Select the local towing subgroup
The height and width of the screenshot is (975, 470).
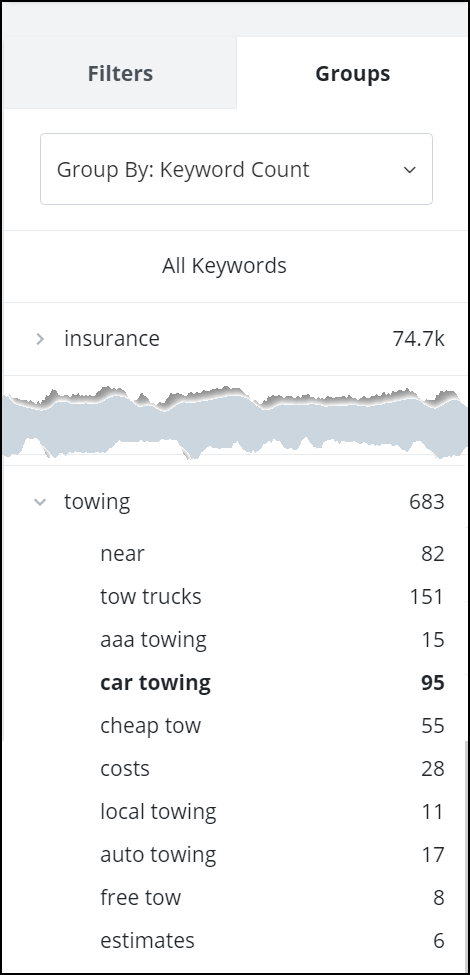pos(272,811)
